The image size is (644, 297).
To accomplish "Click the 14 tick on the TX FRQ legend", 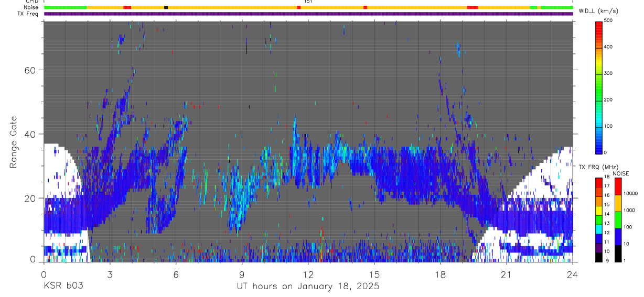I will point(607,214).
